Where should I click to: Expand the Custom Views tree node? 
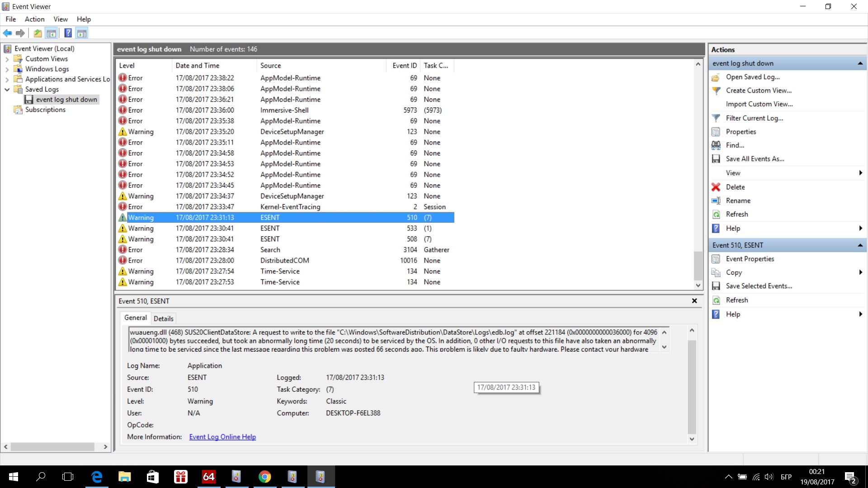(x=7, y=59)
